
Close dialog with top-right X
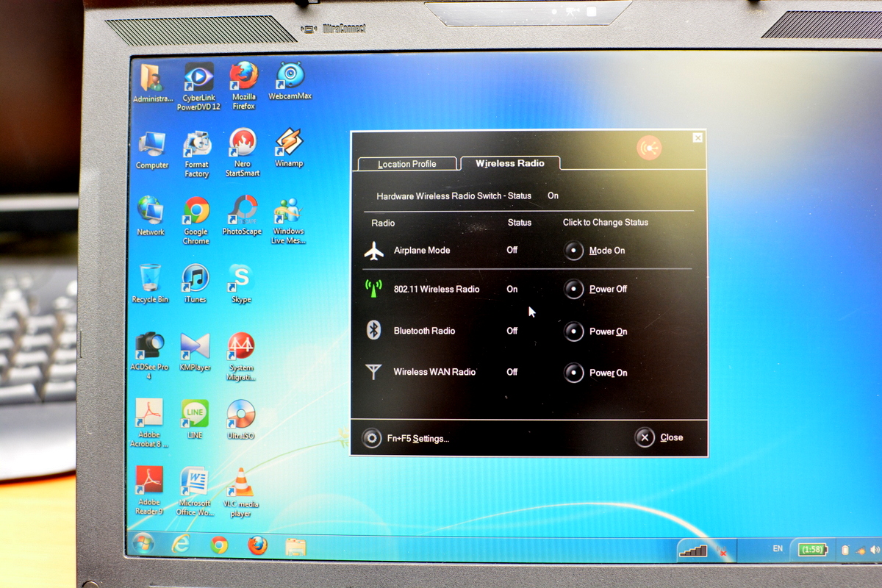pyautogui.click(x=698, y=137)
